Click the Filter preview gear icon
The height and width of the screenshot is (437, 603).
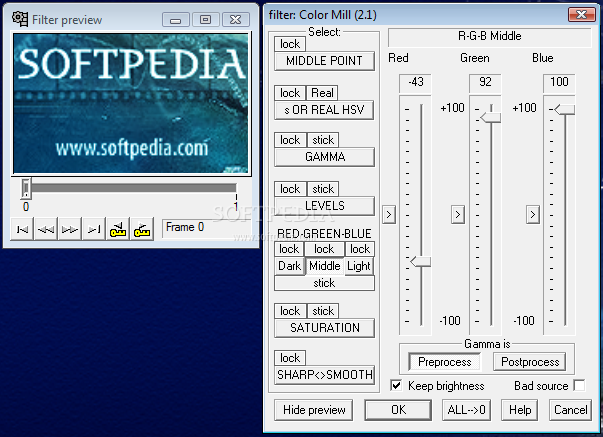coord(20,19)
